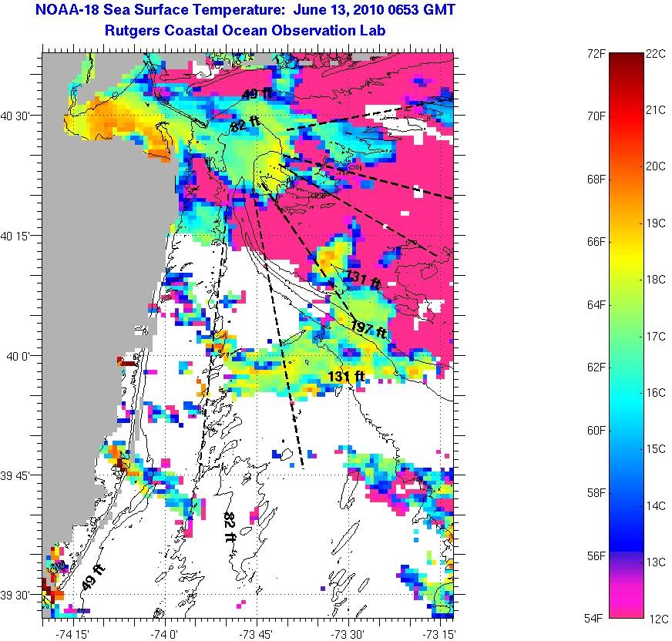
Task: Click the -73 15' longitude label
Action: point(440,633)
